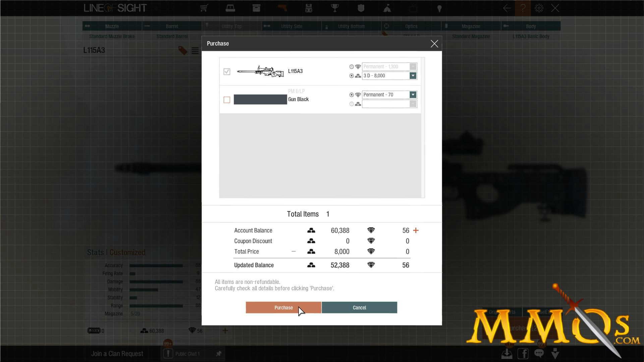Viewport: 644px width, 362px height.
Task: Click the Updated Balance 52,388 value
Action: [340, 265]
